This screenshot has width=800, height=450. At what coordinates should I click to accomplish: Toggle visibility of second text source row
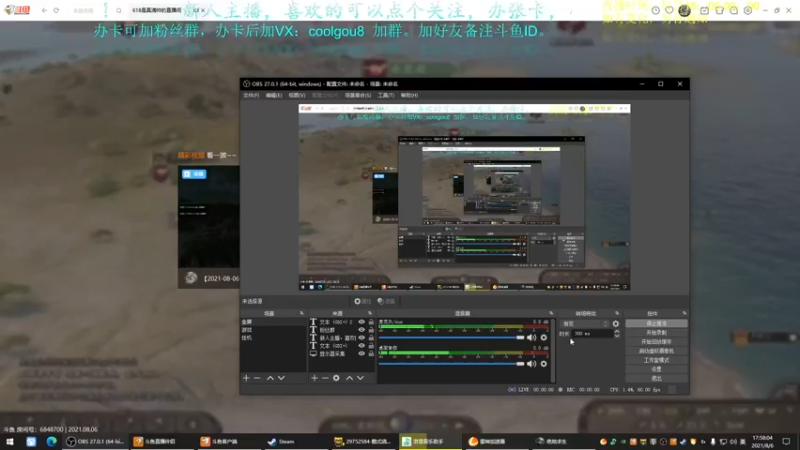[x=362, y=330]
